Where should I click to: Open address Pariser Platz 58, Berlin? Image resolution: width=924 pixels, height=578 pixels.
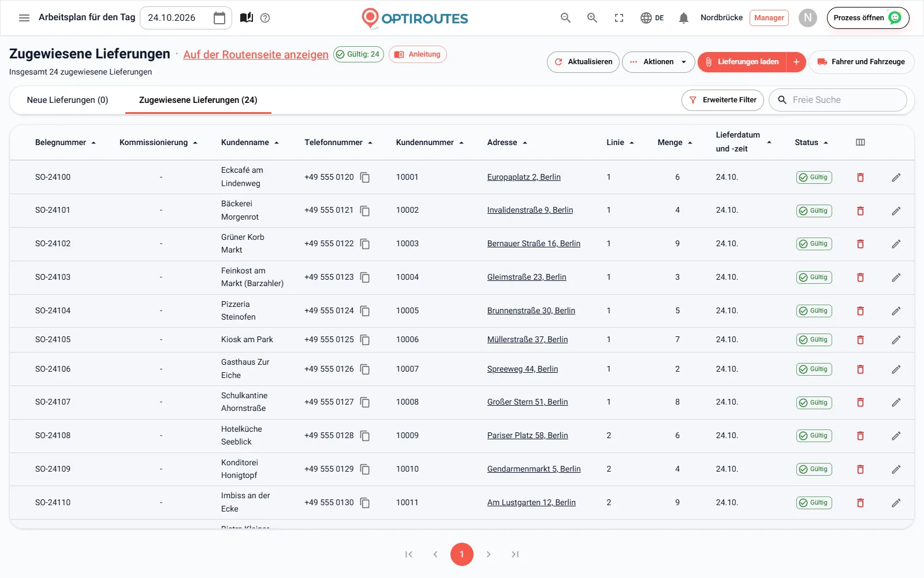[x=527, y=435]
